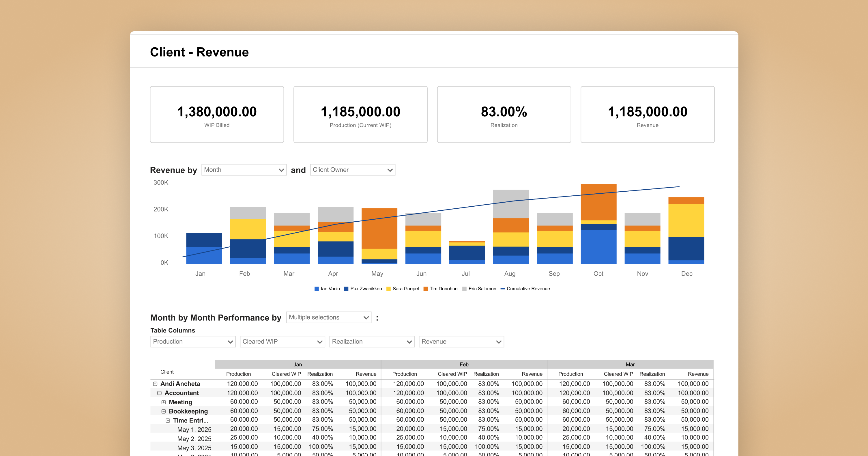Image resolution: width=868 pixels, height=456 pixels.
Task: Open the Client Owner dropdown
Action: click(352, 170)
